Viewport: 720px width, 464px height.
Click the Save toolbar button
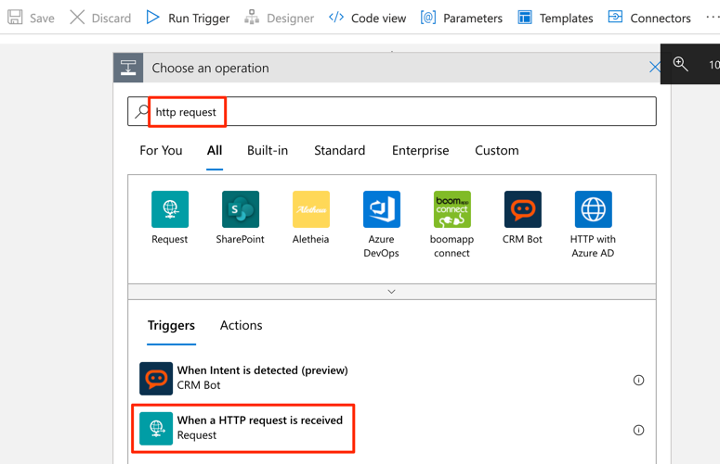[x=31, y=18]
